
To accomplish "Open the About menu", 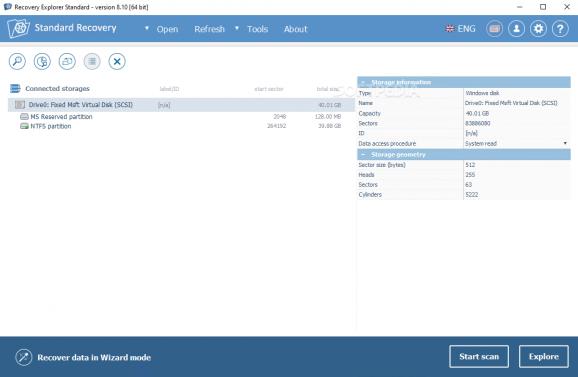I will pos(295,29).
